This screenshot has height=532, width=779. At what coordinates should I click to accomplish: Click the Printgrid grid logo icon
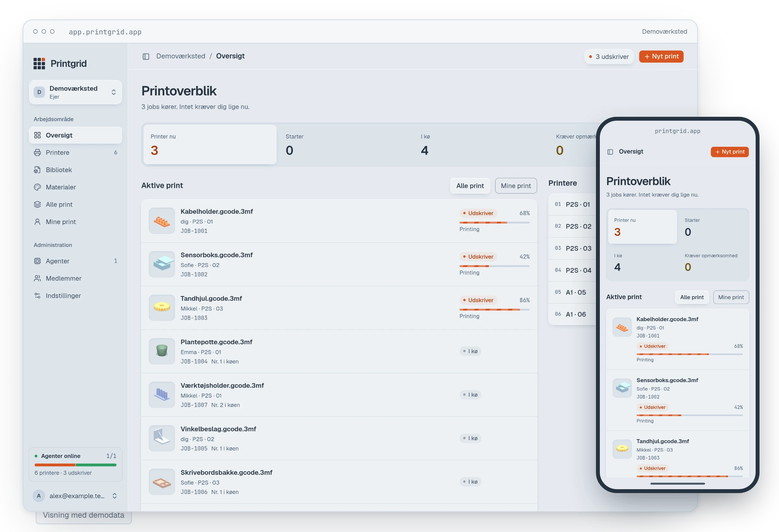39,63
